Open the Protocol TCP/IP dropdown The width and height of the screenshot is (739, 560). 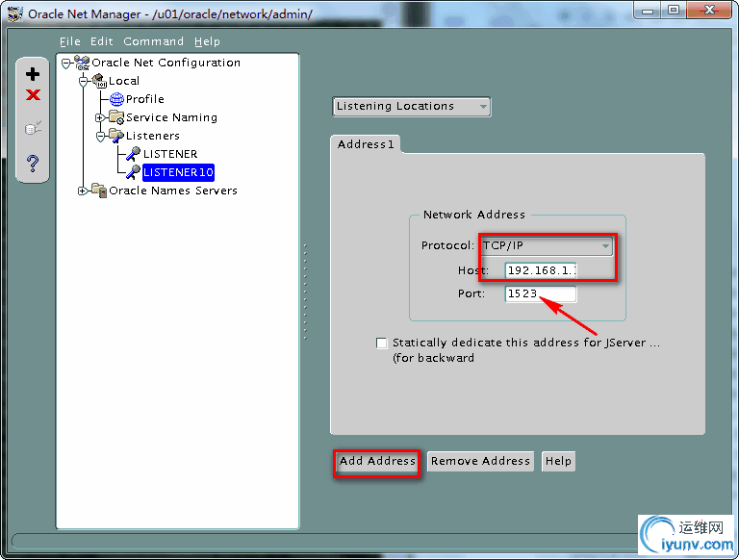pos(547,245)
